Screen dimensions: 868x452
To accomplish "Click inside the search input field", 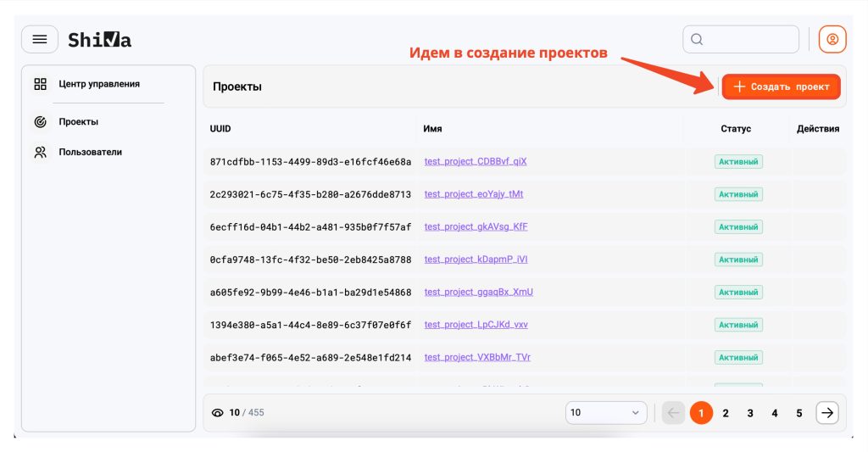I will pos(750,39).
